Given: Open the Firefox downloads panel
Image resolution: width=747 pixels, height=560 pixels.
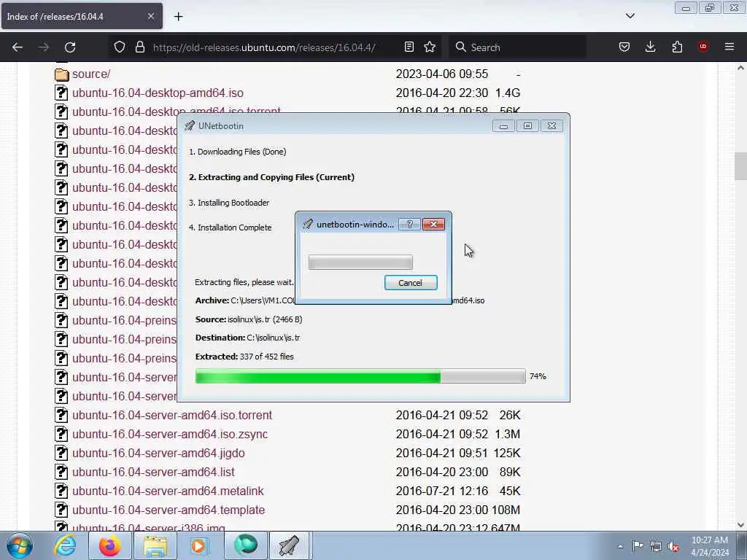Looking at the screenshot, I should pos(650,47).
